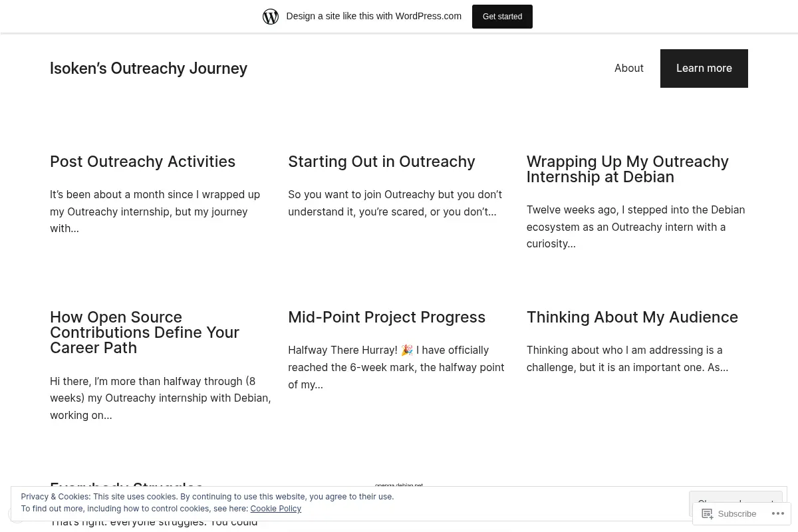Open the About menu item
This screenshot has height=532, width=798.
pos(628,68)
